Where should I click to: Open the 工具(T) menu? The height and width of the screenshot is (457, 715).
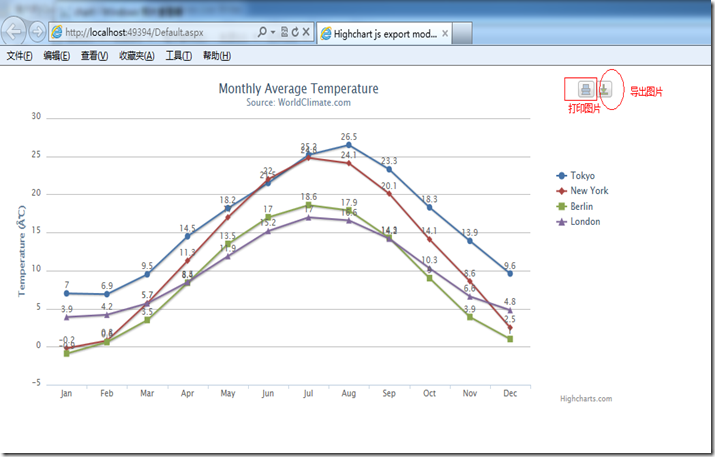coord(178,56)
